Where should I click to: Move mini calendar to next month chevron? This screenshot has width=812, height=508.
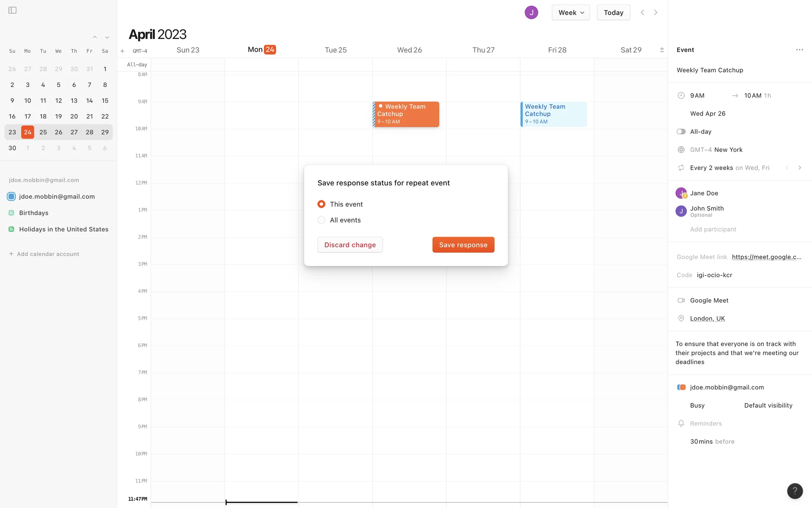[x=107, y=38]
